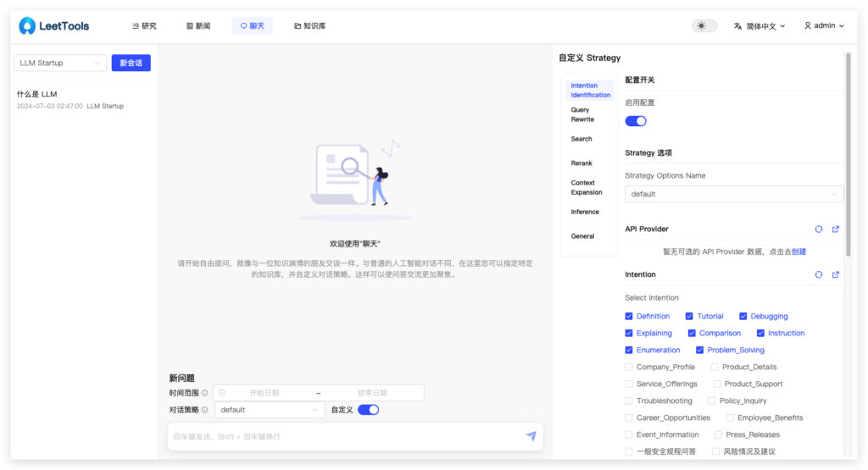Click the strategy panel vertical scrollbar
This screenshot has width=868, height=470.
(848, 155)
